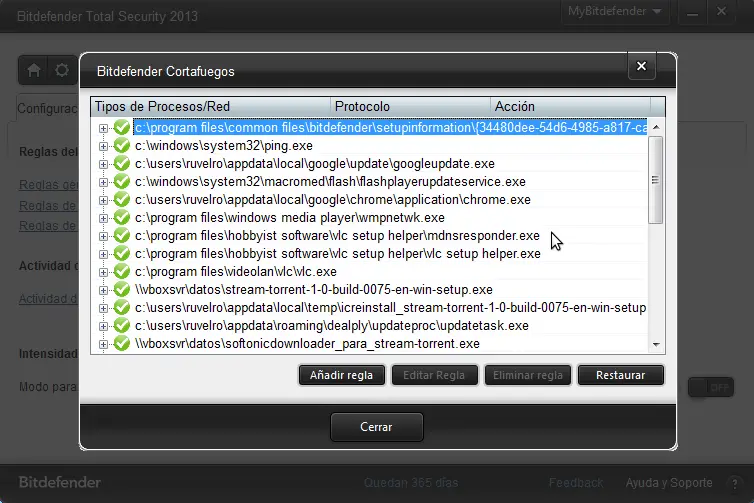Screen dimensions: 754x503
Task: Click the rule list vertical scrollbar thumb
Action: tap(655, 180)
